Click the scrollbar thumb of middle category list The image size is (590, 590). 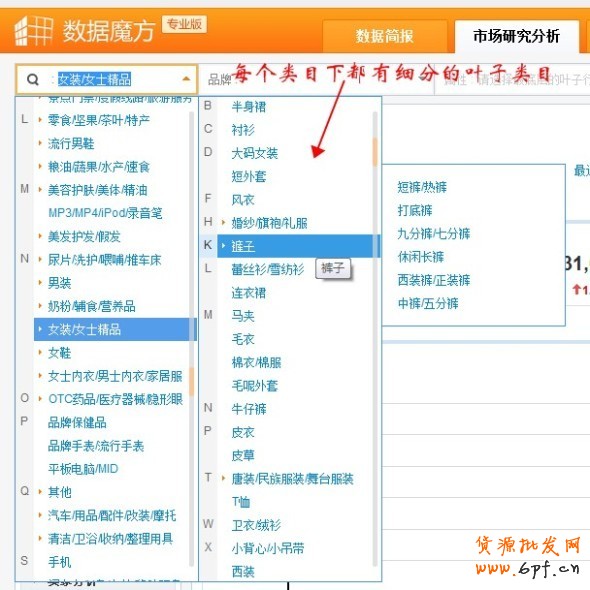coord(375,152)
